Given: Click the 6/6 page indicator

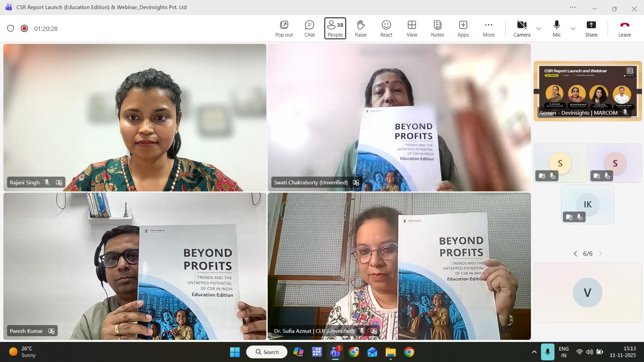Looking at the screenshot, I should coord(588,253).
